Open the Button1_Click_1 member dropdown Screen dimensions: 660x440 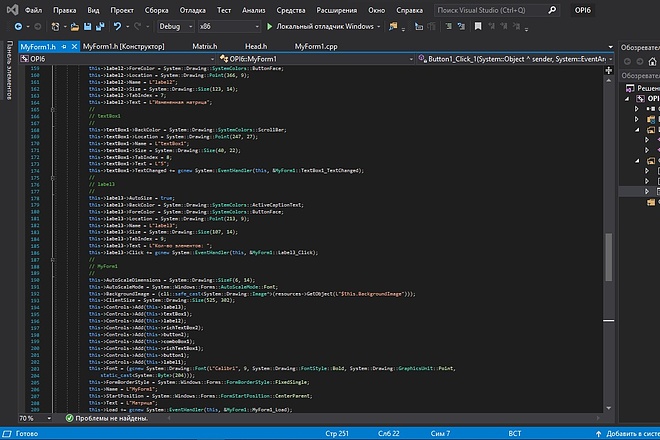tap(515, 59)
